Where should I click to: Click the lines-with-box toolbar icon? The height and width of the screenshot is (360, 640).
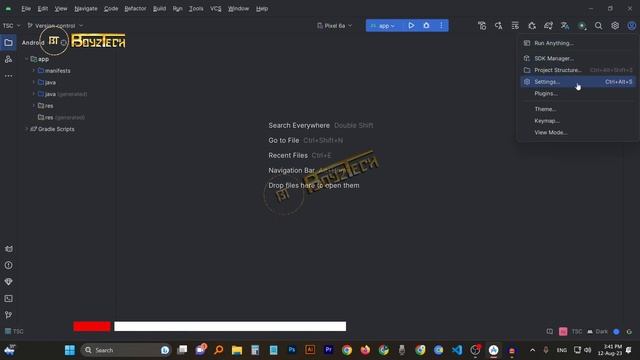(x=515, y=26)
